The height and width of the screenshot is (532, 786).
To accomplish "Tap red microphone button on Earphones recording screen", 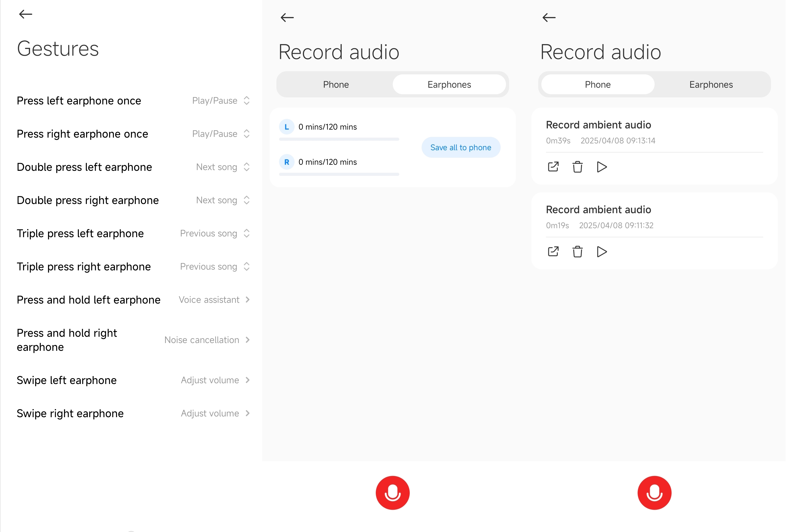I will tap(392, 493).
